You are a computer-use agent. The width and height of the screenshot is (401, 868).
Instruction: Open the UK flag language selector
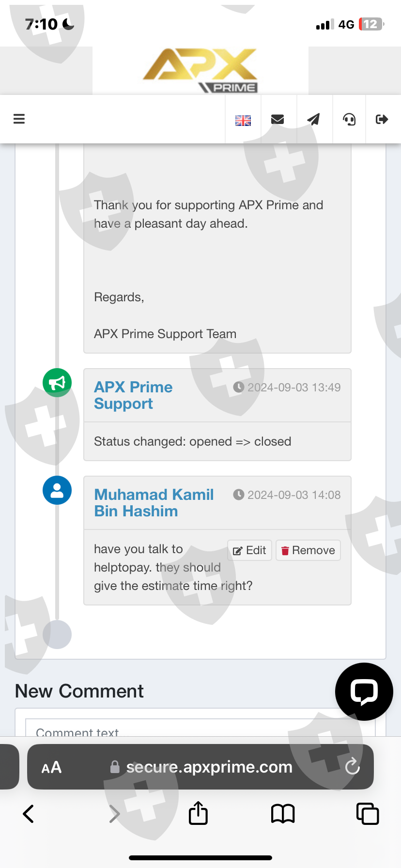(x=243, y=120)
